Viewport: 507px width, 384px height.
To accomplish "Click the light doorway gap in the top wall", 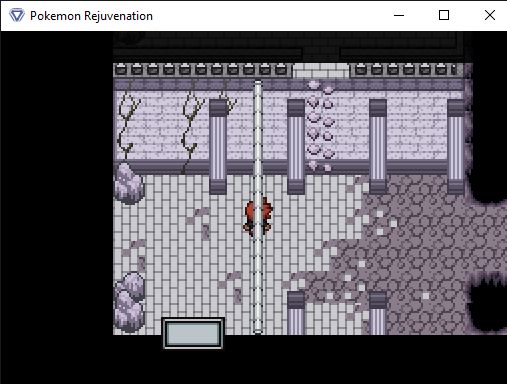I will pyautogui.click(x=321, y=71).
